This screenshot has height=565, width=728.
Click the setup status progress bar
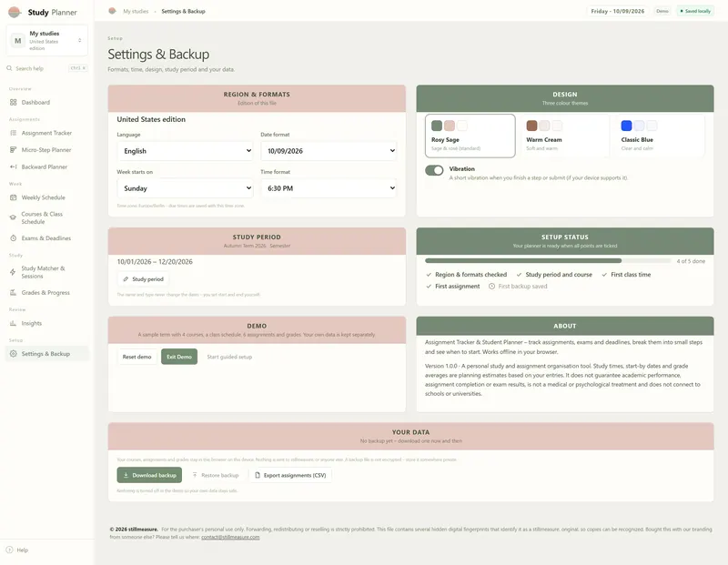(x=548, y=261)
